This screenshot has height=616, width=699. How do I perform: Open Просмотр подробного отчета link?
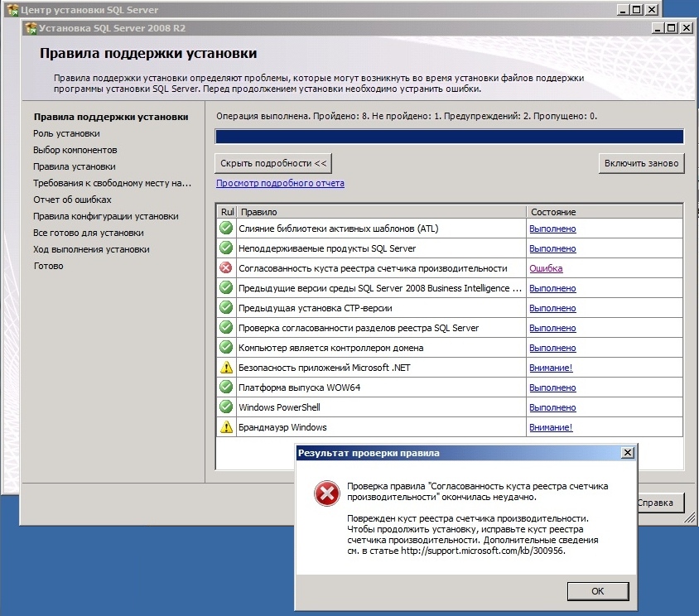(x=280, y=183)
